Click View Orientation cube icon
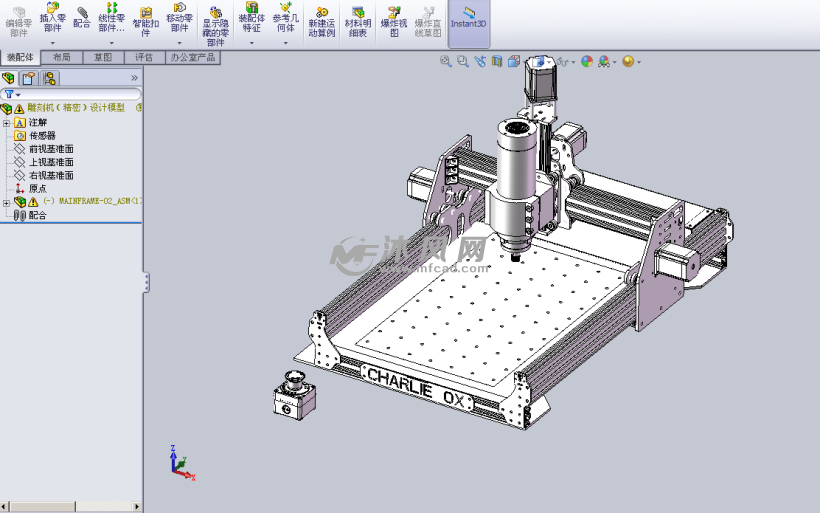The width and height of the screenshot is (820, 513). (x=514, y=61)
